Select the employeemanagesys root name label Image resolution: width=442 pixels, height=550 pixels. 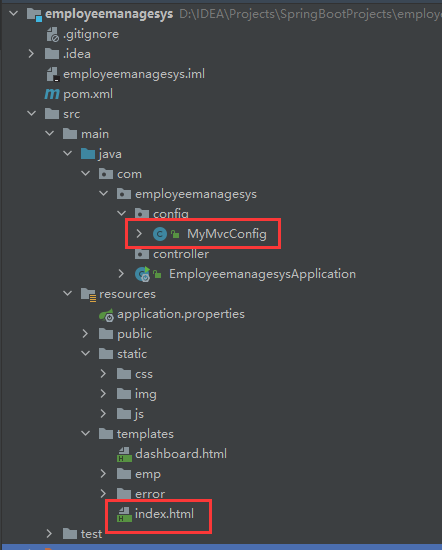point(109,14)
